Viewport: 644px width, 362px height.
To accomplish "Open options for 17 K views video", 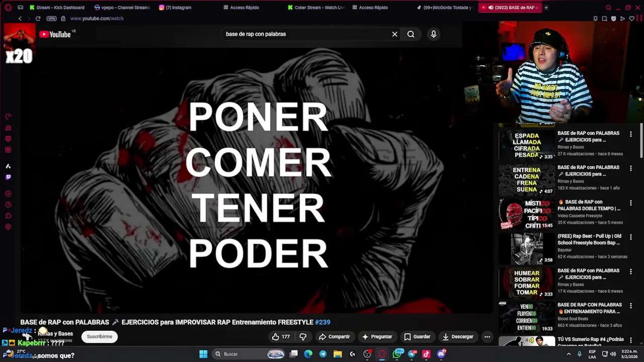I will pyautogui.click(x=630, y=271).
